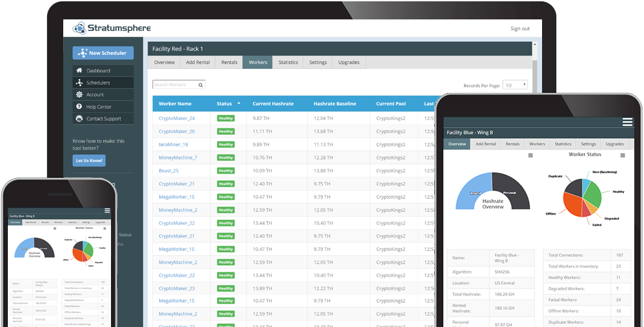Viewport: 644px width, 327px height.
Task: Switch to the Add Rental tab on the tablet
Action: tap(485, 144)
